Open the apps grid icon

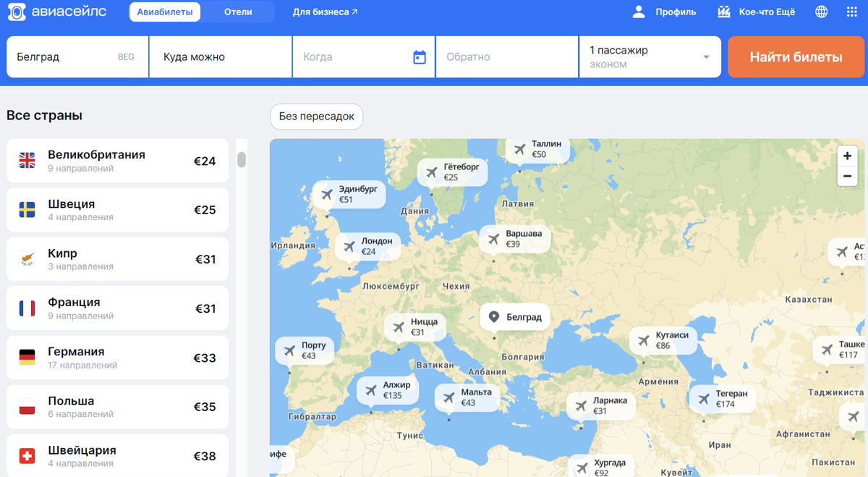point(851,12)
